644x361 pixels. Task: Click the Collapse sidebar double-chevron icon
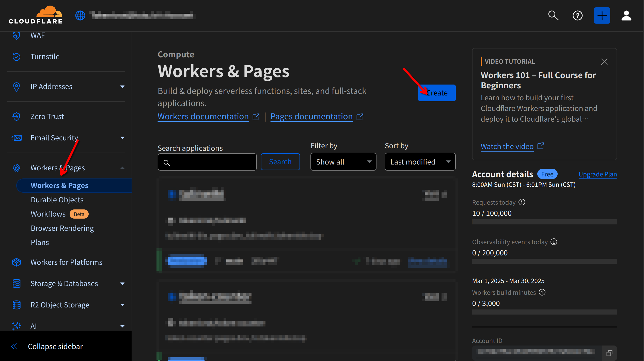[x=14, y=346]
